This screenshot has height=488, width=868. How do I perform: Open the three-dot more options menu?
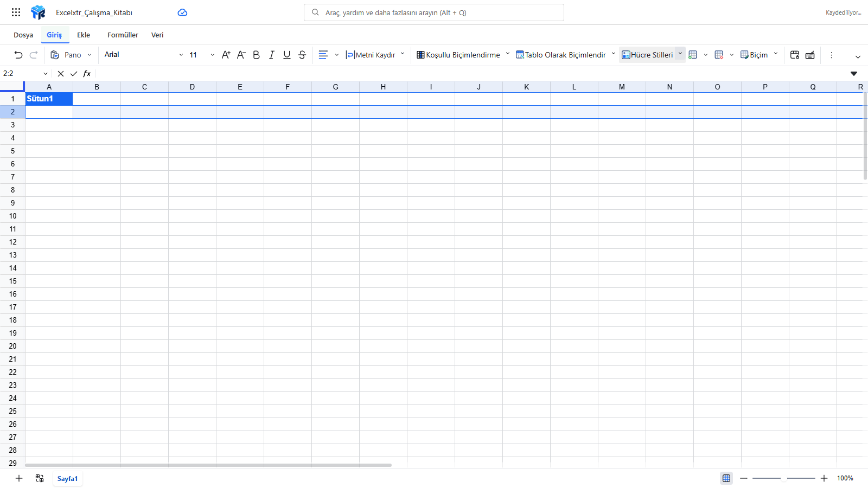tap(831, 55)
